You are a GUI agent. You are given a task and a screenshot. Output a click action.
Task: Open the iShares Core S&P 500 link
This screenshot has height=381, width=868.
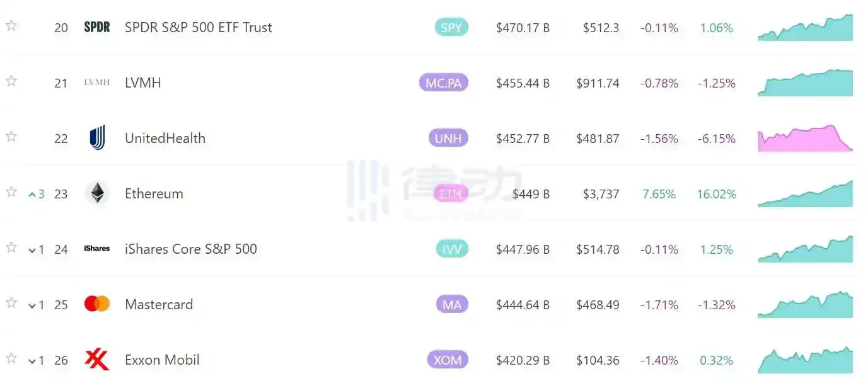coord(191,249)
